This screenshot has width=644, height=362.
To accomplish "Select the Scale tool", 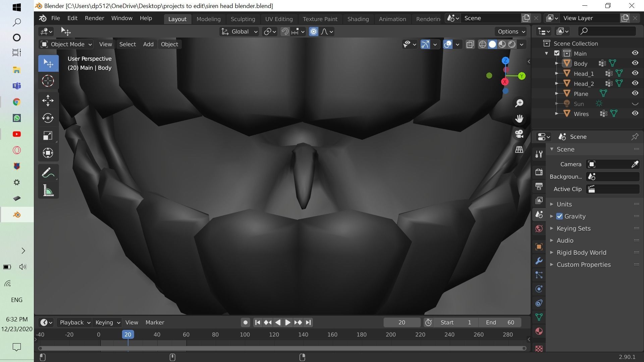I will 48,135.
